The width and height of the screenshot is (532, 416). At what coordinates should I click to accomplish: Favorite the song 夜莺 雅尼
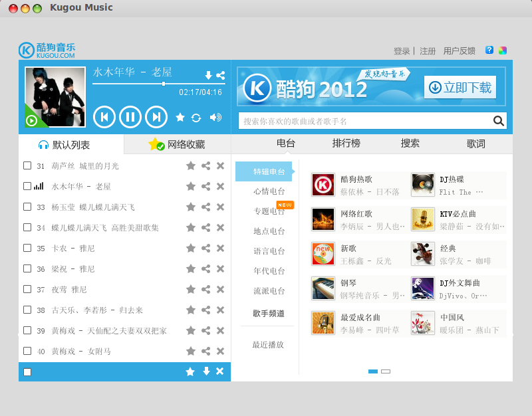pyautogui.click(x=191, y=289)
